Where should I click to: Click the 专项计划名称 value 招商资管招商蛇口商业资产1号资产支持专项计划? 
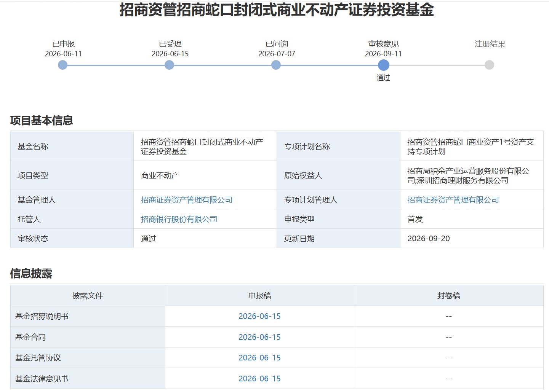[x=471, y=147]
